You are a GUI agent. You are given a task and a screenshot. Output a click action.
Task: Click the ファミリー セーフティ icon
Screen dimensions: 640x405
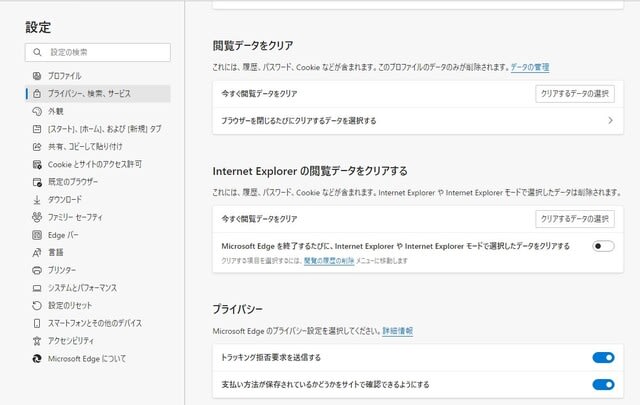37,217
